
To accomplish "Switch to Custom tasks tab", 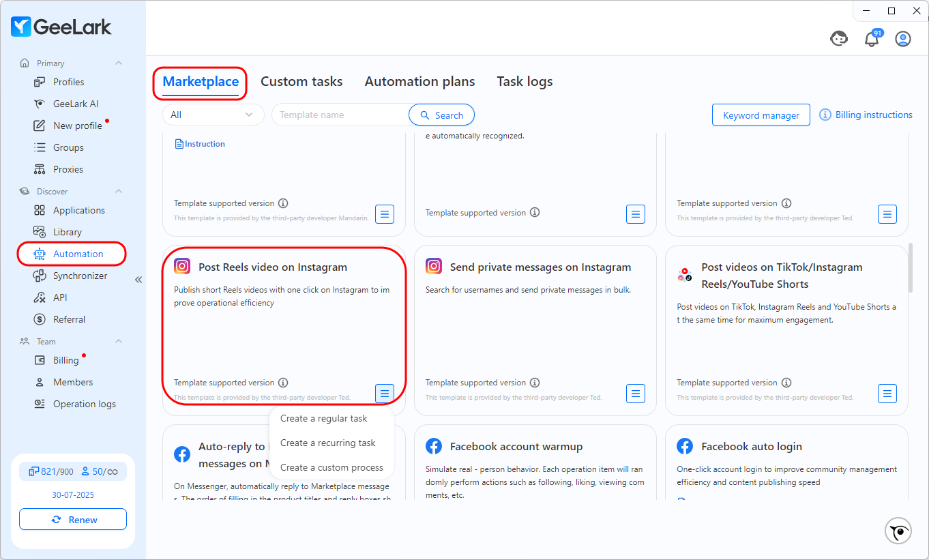I will [301, 81].
